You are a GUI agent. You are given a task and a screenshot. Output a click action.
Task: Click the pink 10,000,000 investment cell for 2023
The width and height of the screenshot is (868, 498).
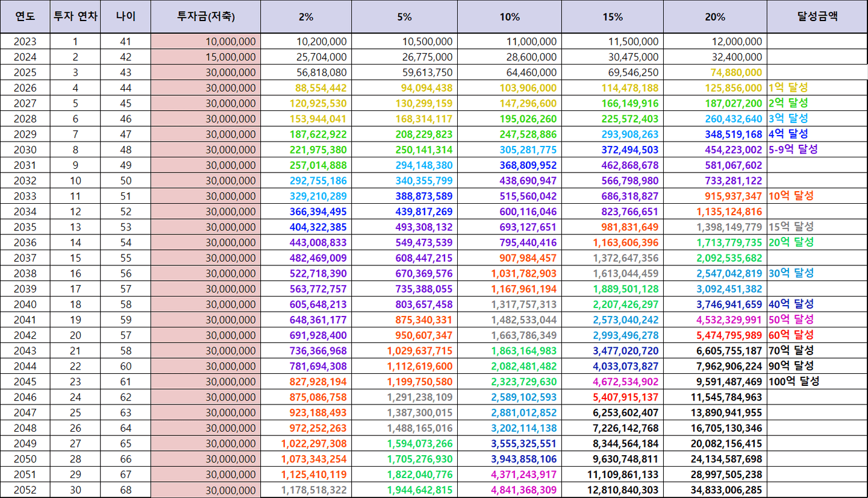coord(206,42)
